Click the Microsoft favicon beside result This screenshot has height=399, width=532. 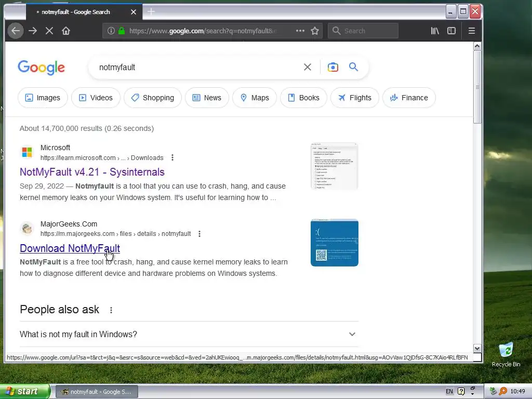tap(27, 152)
